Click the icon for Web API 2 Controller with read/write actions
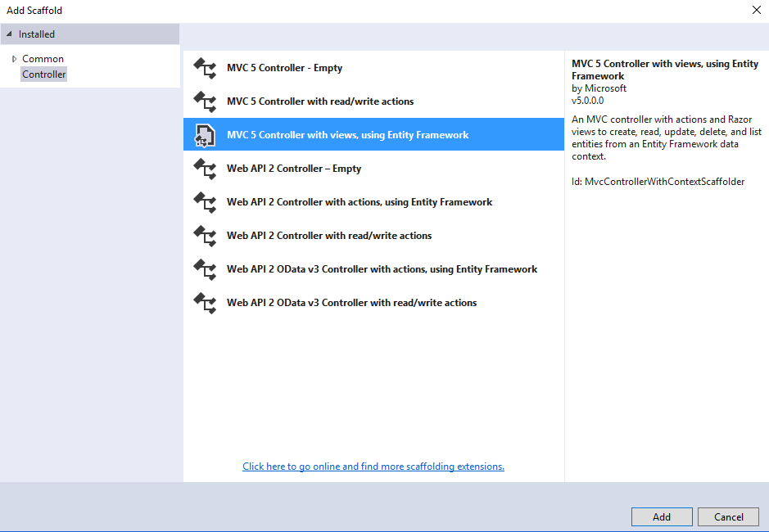Screen dimensions: 769x532 205,236
